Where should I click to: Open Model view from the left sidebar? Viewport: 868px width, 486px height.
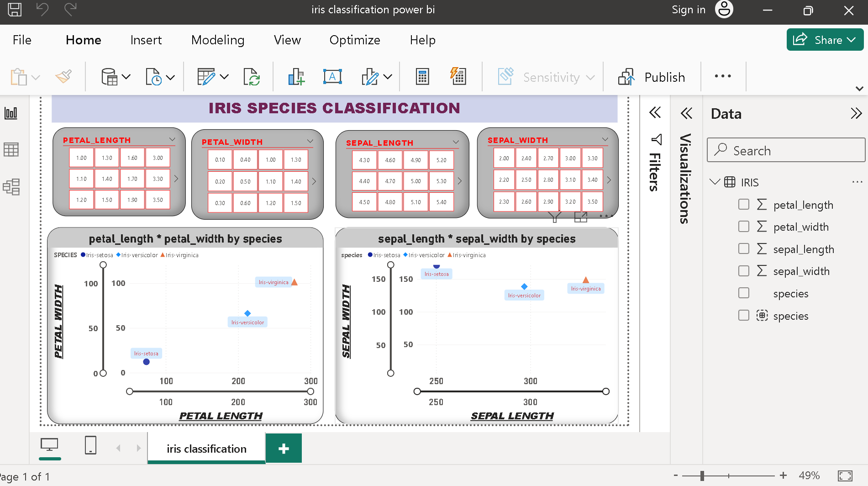[x=11, y=187]
